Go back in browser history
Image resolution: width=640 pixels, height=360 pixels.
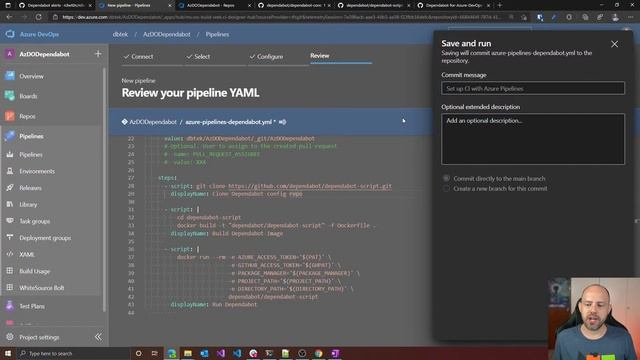pyautogui.click(x=9, y=17)
